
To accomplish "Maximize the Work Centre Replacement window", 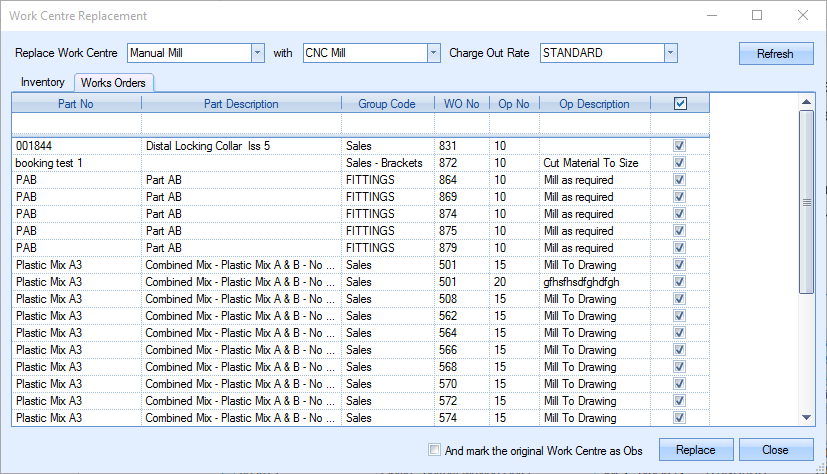I will (x=757, y=15).
